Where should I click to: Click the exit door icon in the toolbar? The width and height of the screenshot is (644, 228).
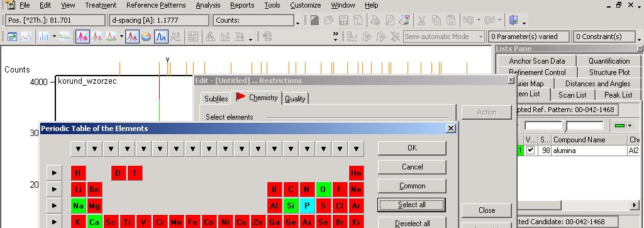(513, 20)
